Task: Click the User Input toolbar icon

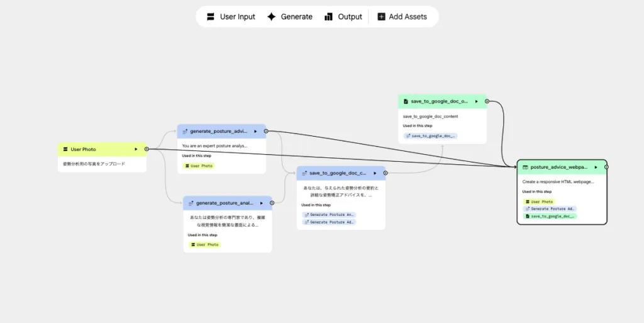Action: tap(210, 17)
